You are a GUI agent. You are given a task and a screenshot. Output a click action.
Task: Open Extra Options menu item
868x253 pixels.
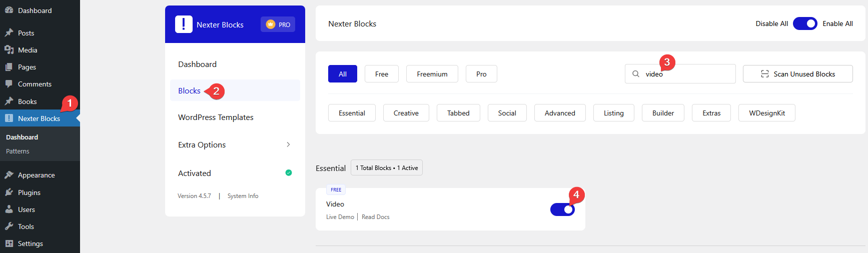coord(235,144)
